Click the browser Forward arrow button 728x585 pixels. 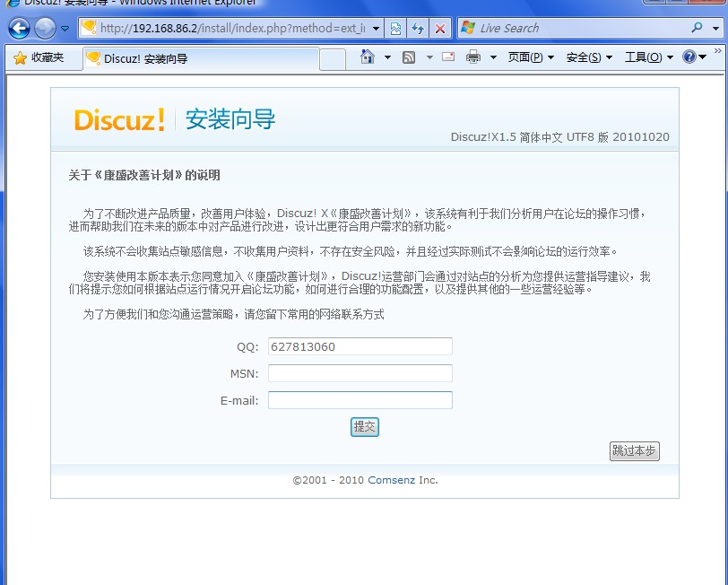45,29
